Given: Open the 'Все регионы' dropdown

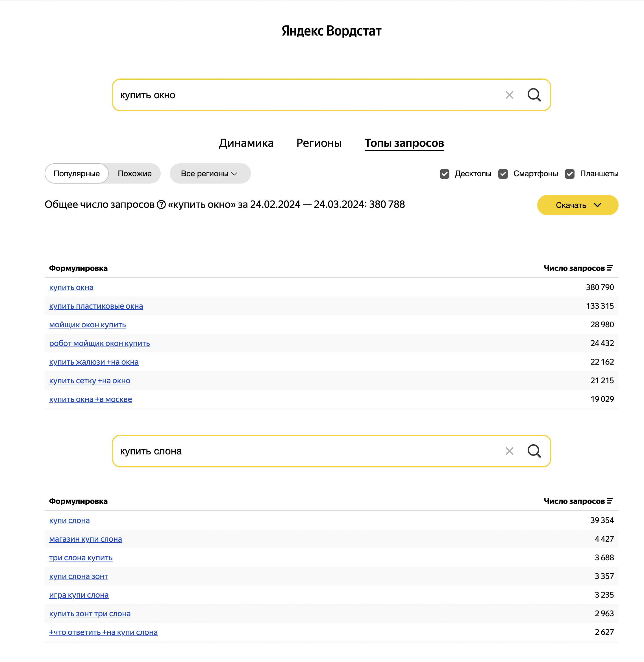Looking at the screenshot, I should tap(210, 173).
